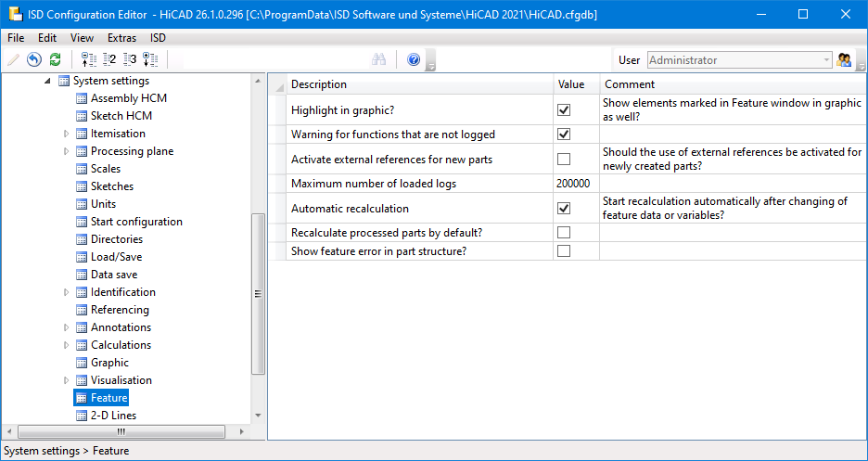Screen dimensions: 868x461
Task: Expand the Visualisation tree node
Action: pyautogui.click(x=67, y=380)
